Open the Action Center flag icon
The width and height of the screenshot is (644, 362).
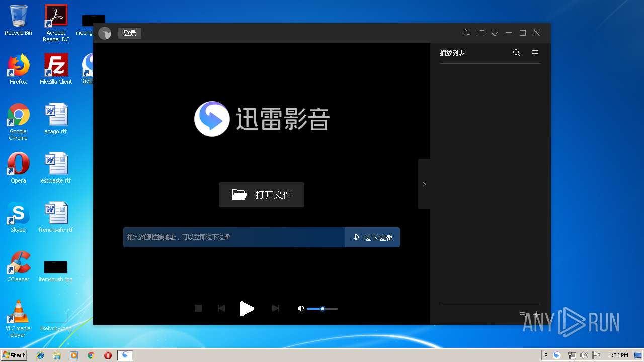tap(596, 355)
